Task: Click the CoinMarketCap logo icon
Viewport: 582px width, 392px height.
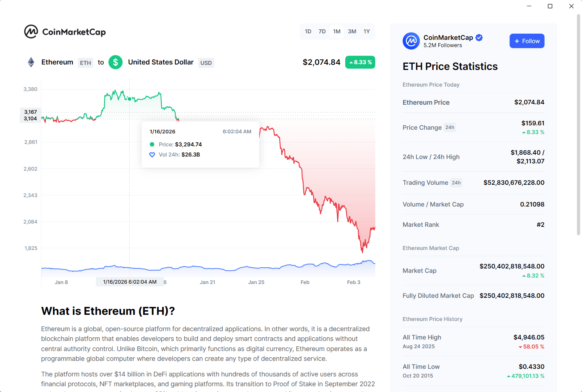Action: coord(31,32)
